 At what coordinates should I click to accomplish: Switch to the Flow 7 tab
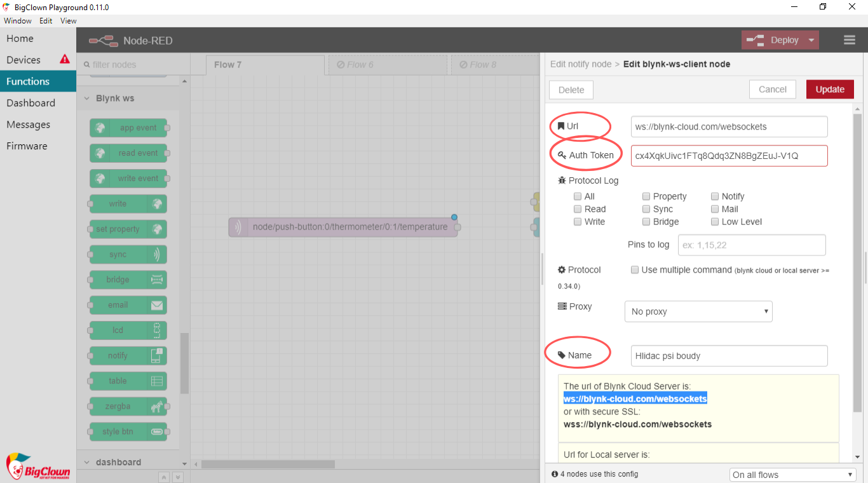[266, 65]
